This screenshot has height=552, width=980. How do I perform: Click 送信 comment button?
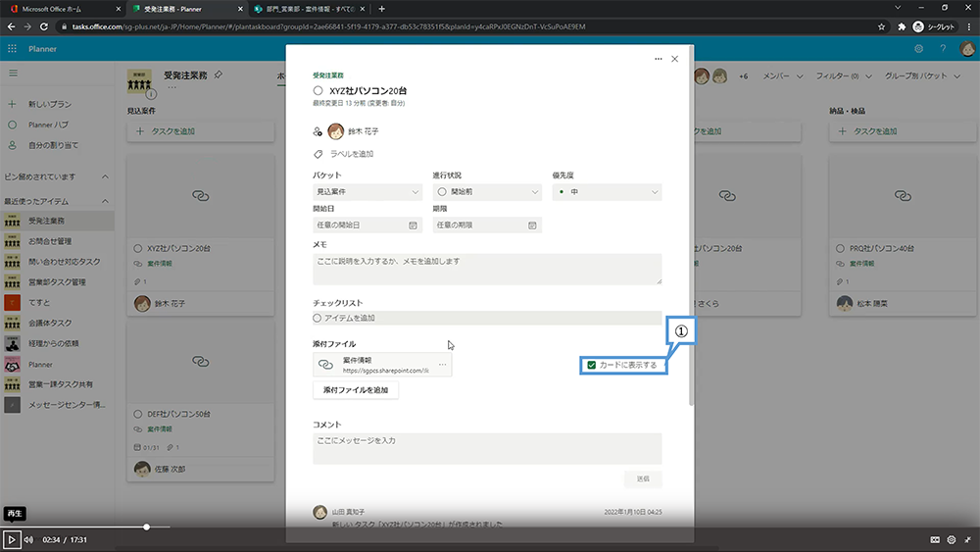point(643,478)
